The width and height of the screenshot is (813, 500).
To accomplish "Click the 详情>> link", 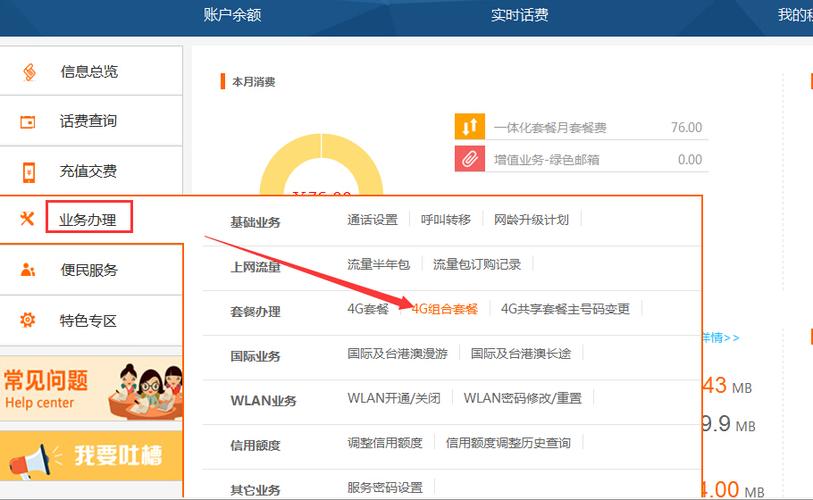I will pyautogui.click(x=721, y=338).
